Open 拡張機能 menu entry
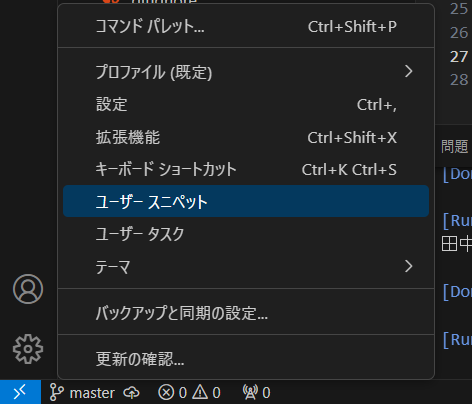Image resolution: width=472 pixels, height=404 pixels. coord(246,137)
